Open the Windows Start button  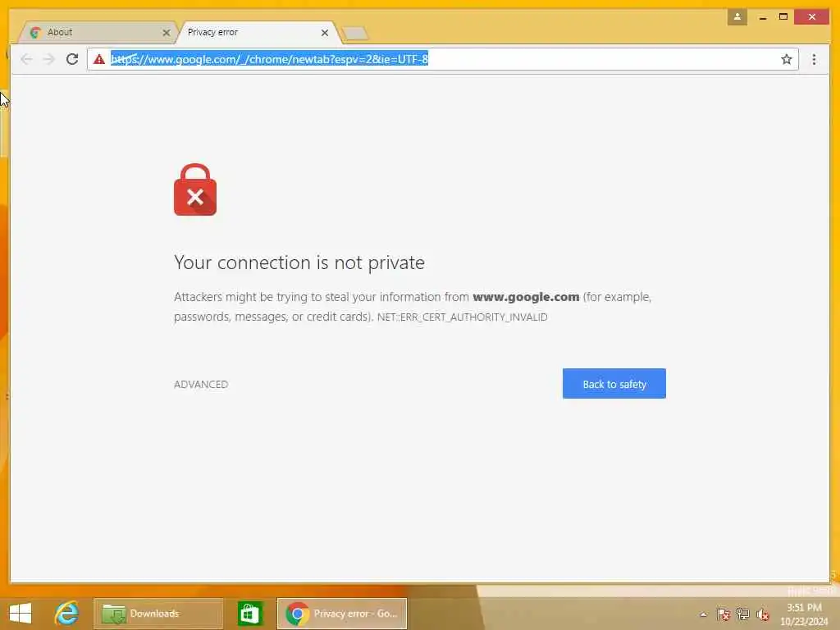coord(21,614)
